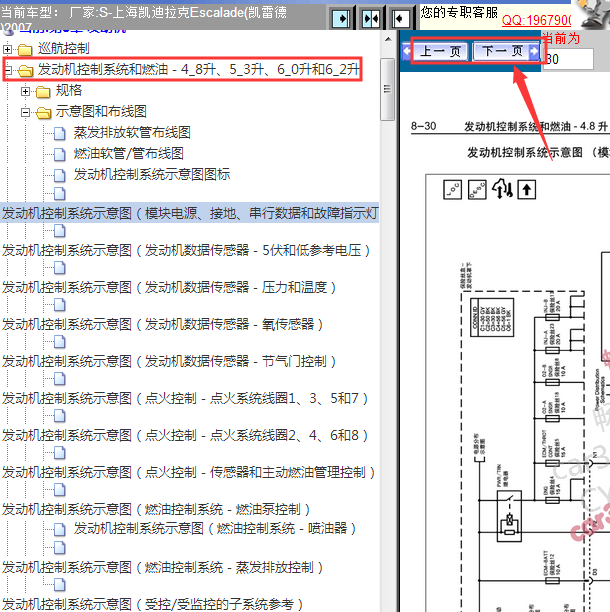Image resolution: width=610 pixels, height=612 pixels.
Task: Click document icon beside 燃油软管/管布线图
Action: (59, 154)
